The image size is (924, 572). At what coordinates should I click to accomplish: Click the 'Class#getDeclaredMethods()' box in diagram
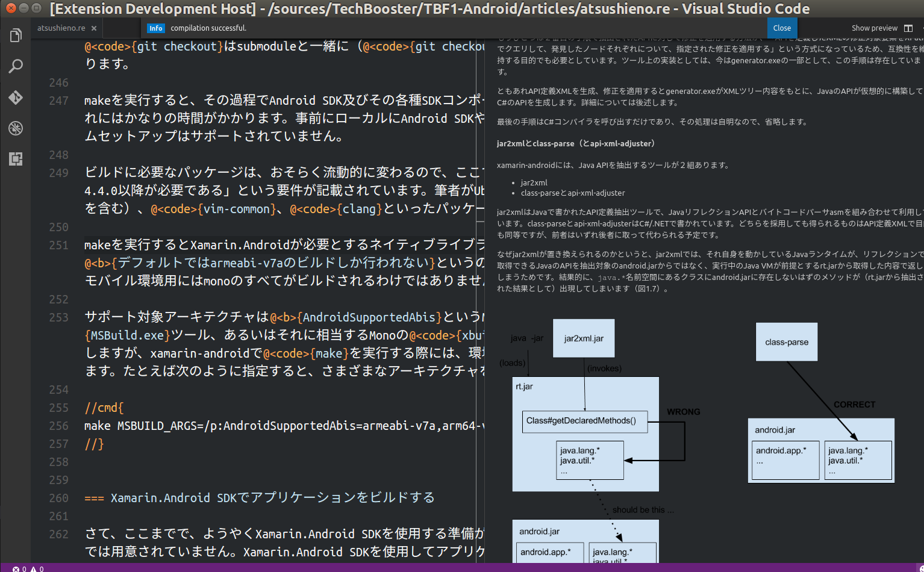point(584,421)
